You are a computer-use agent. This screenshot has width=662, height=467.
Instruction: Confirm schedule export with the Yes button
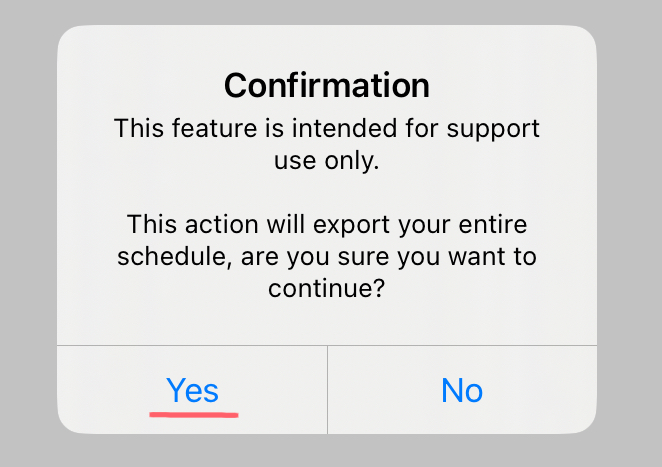[192, 390]
